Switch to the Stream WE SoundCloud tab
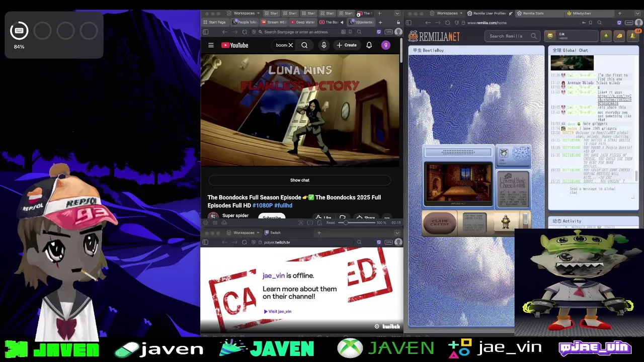This screenshot has height=362, width=644. [274, 22]
